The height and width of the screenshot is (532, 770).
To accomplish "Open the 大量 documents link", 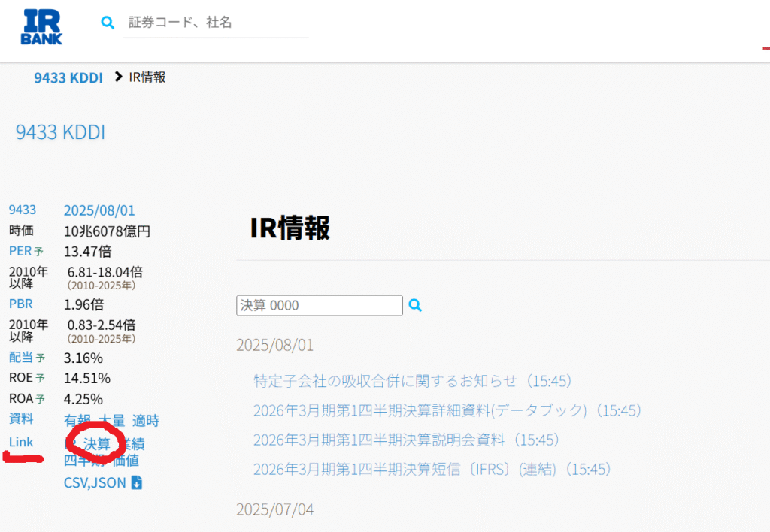I will [x=112, y=421].
